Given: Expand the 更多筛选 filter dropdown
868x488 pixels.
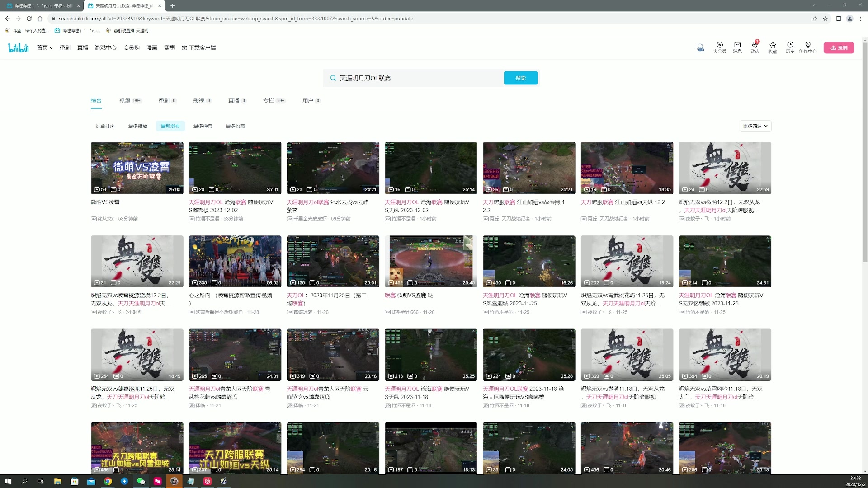Looking at the screenshot, I should [755, 126].
